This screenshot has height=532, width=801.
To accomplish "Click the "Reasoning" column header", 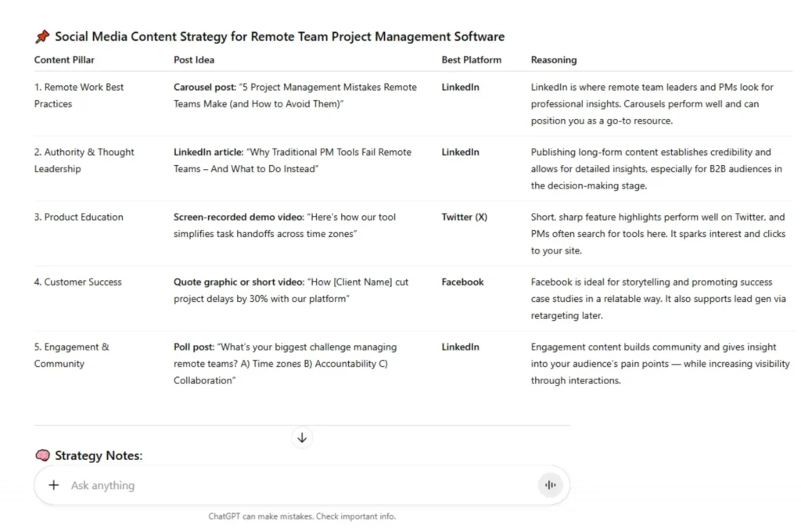I will point(554,59).
